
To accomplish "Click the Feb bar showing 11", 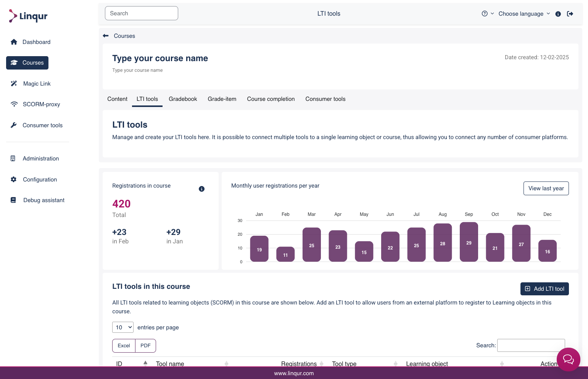I will point(285,254).
